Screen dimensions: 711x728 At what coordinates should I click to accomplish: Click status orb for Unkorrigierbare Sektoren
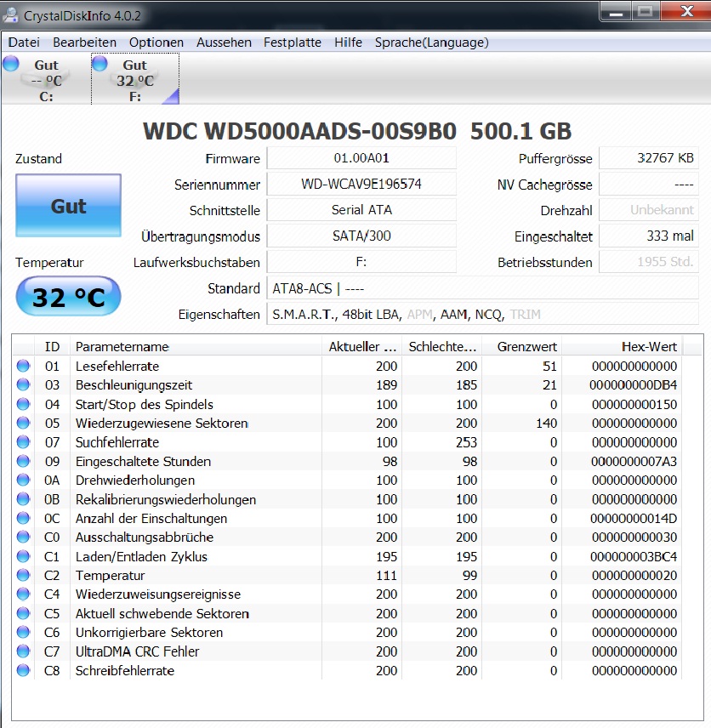(x=23, y=633)
